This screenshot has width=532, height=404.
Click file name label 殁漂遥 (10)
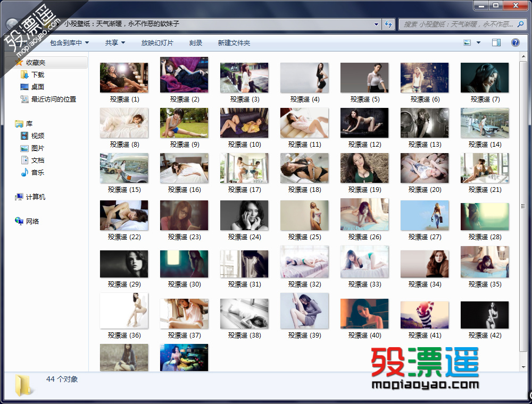244,145
